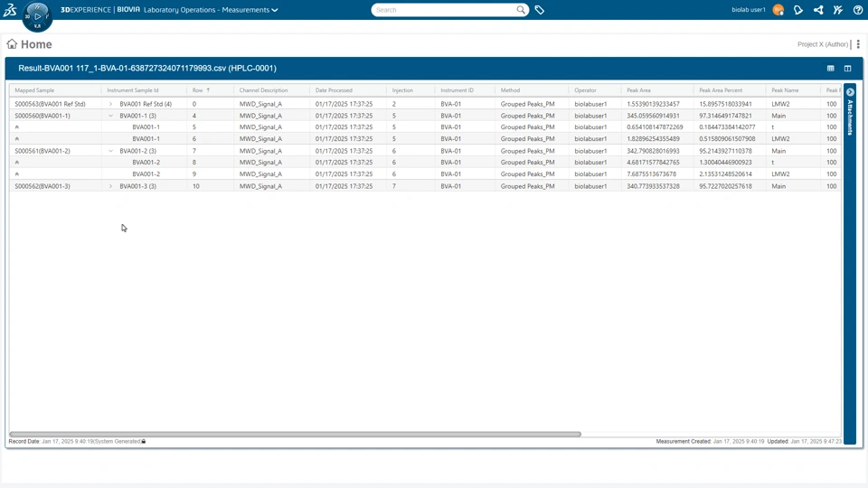Click the search magnifier icon
Viewport: 868px width, 488px height.
coord(521,9)
